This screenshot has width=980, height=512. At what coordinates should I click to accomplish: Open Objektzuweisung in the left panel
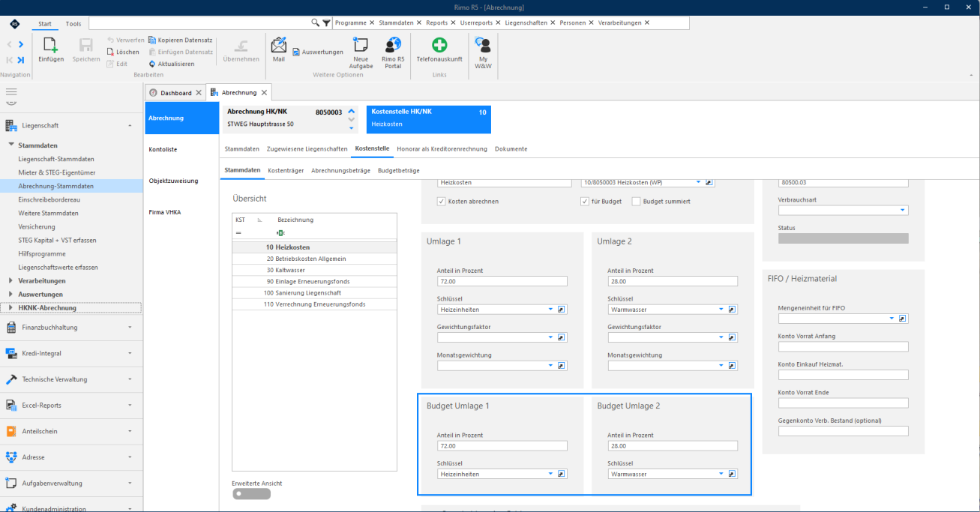point(173,181)
